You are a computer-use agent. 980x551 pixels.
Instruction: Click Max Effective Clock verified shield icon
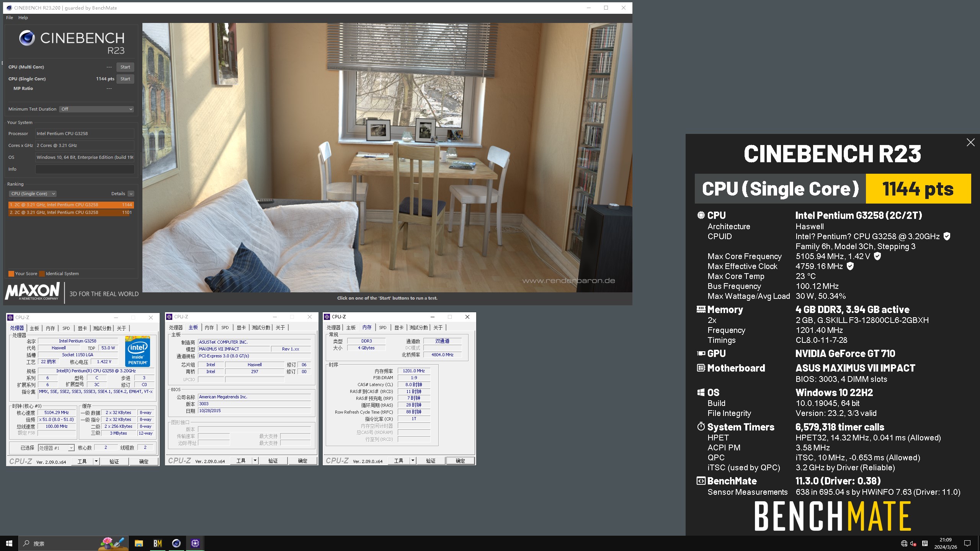850,266
